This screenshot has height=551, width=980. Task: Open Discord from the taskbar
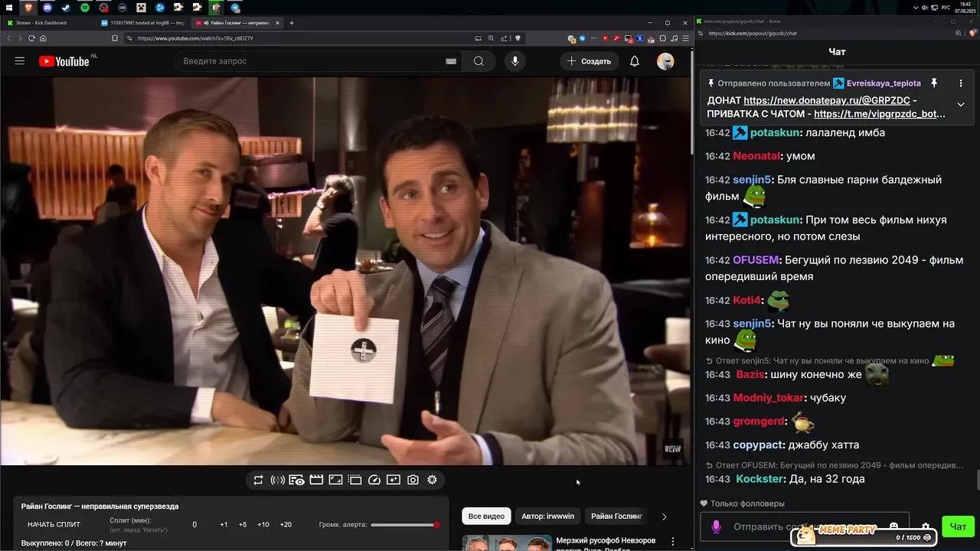pyautogui.click(x=47, y=8)
